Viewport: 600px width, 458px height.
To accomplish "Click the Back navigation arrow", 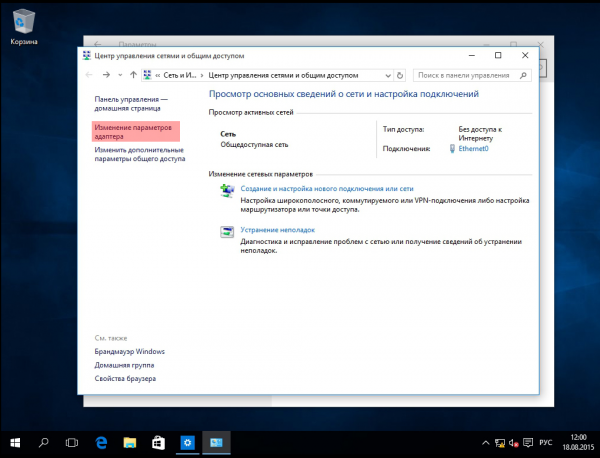I will (89, 75).
